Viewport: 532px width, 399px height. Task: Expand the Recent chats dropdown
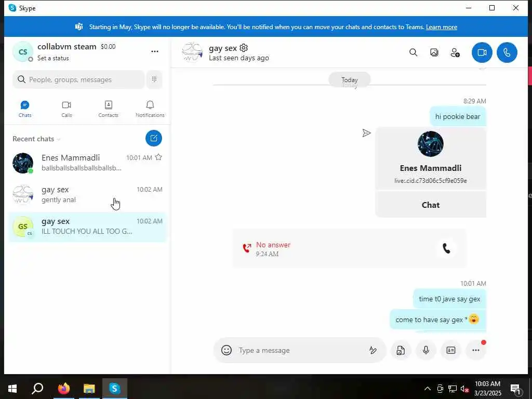[x=37, y=139]
